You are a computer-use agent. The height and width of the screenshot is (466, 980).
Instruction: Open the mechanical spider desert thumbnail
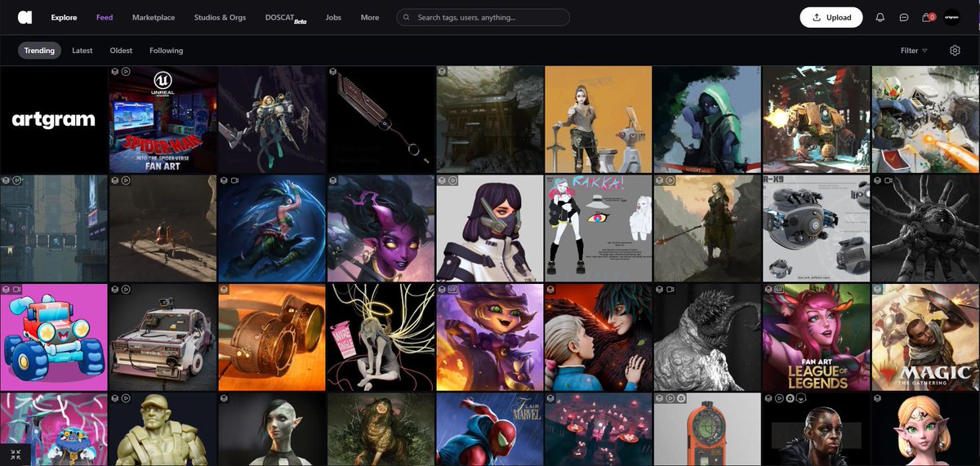pyautogui.click(x=163, y=228)
